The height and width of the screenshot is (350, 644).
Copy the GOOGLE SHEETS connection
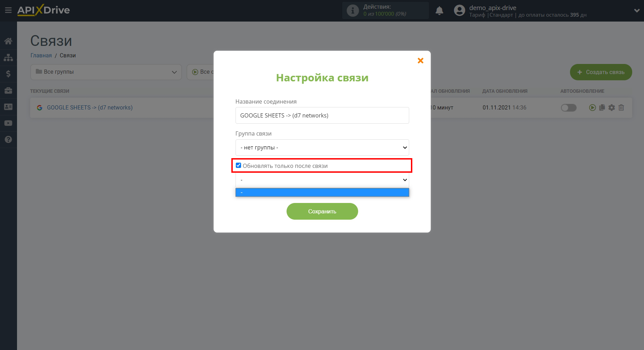(602, 107)
